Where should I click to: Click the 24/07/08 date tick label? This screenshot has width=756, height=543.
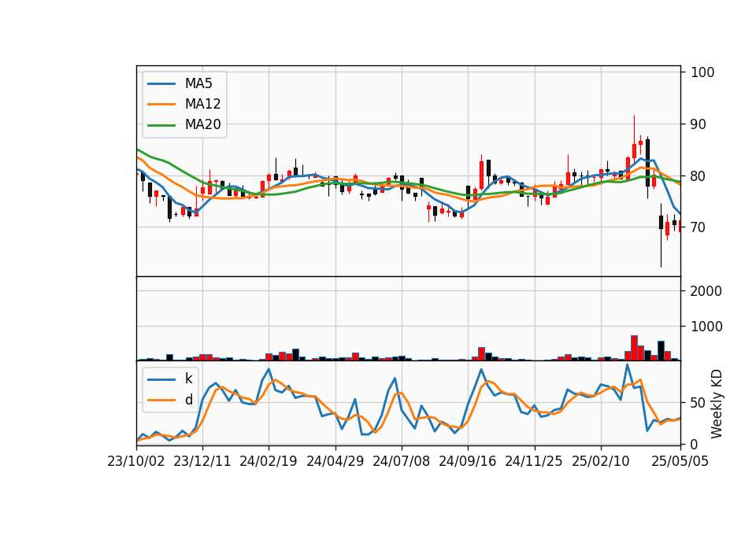(401, 462)
